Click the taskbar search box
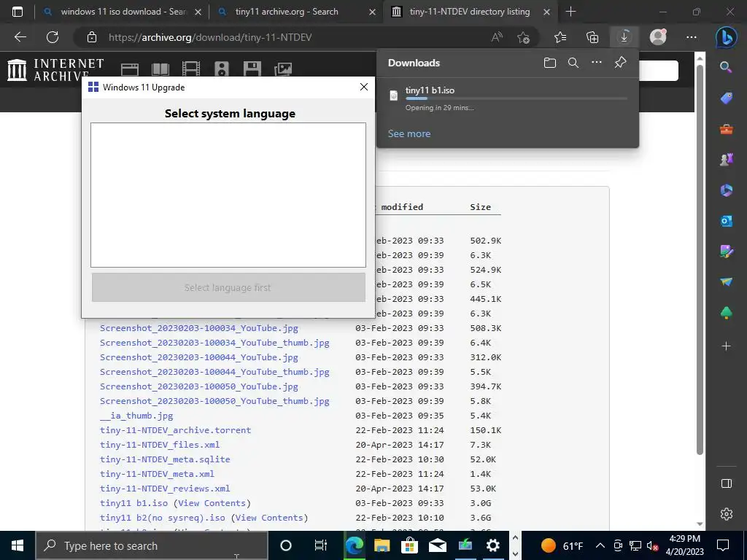Image resolution: width=747 pixels, height=560 pixels. [152, 545]
